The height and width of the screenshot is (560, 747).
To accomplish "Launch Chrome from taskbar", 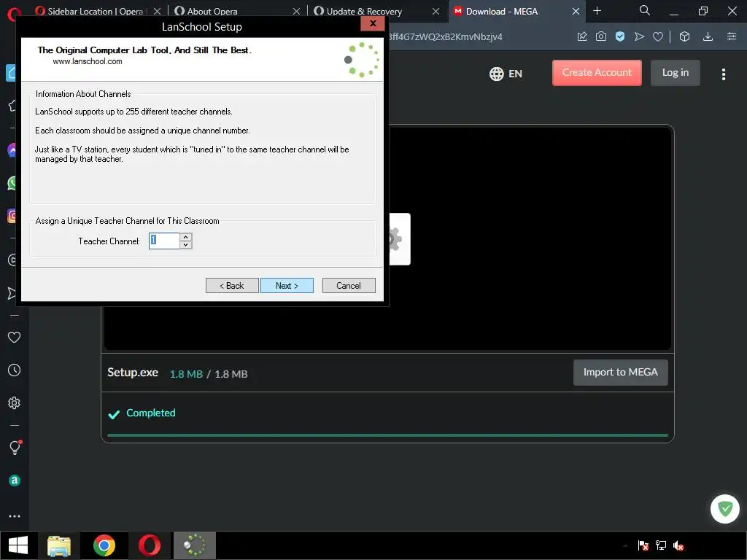I will click(x=104, y=545).
